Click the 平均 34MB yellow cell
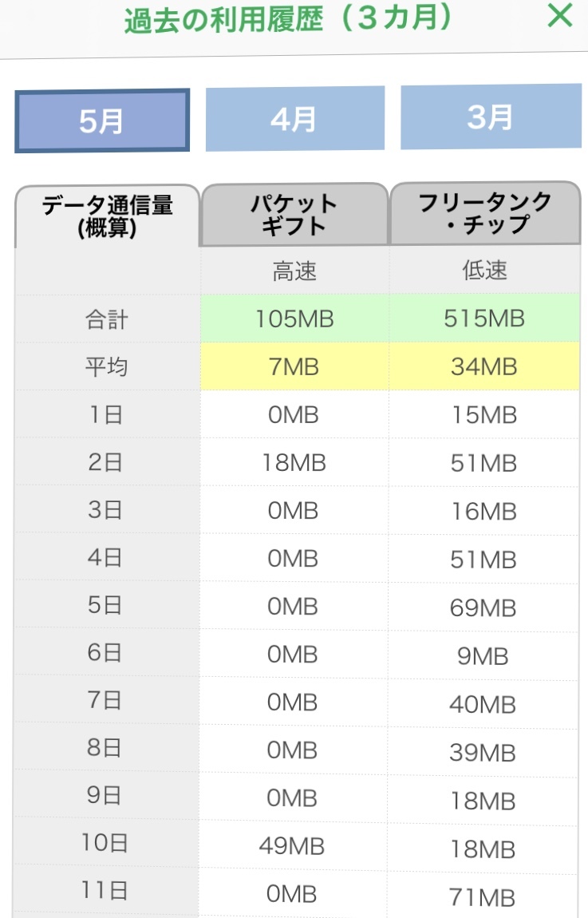The image size is (588, 918). [x=484, y=367]
